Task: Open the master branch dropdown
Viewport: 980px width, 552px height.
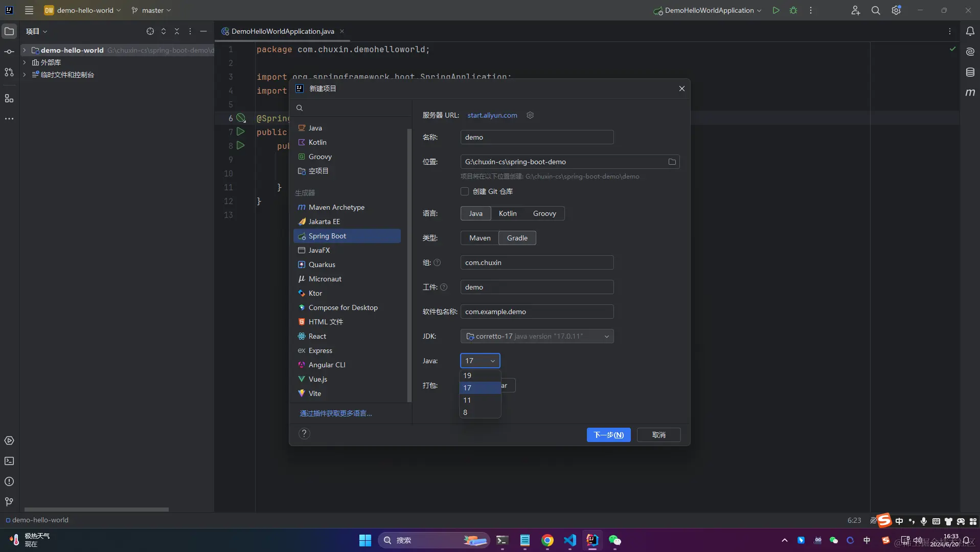Action: [151, 10]
